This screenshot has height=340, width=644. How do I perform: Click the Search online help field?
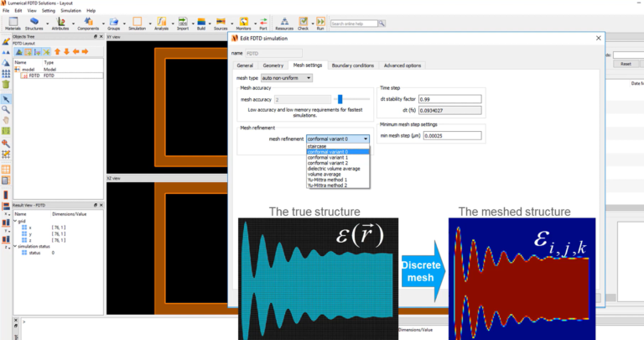click(x=354, y=24)
